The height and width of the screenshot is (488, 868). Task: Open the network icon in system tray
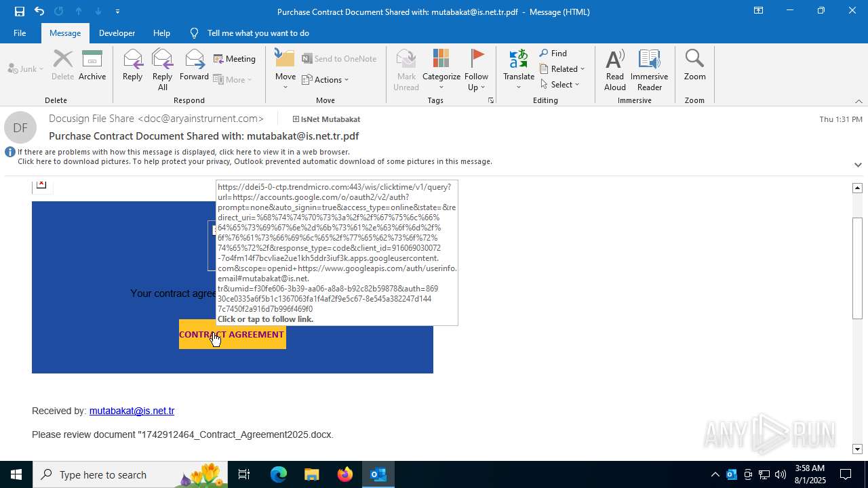click(764, 474)
